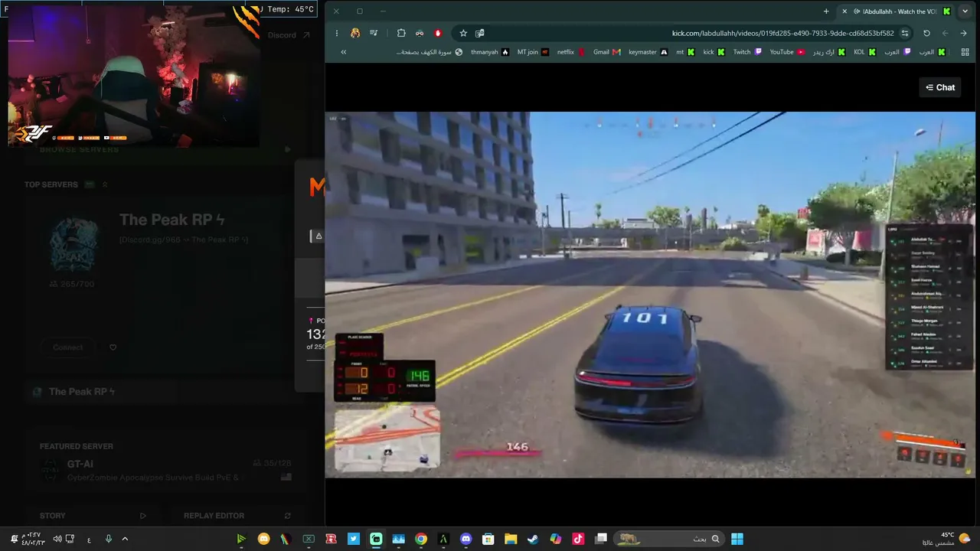The height and width of the screenshot is (551, 980).
Task: Go back in browser history
Action: (963, 33)
